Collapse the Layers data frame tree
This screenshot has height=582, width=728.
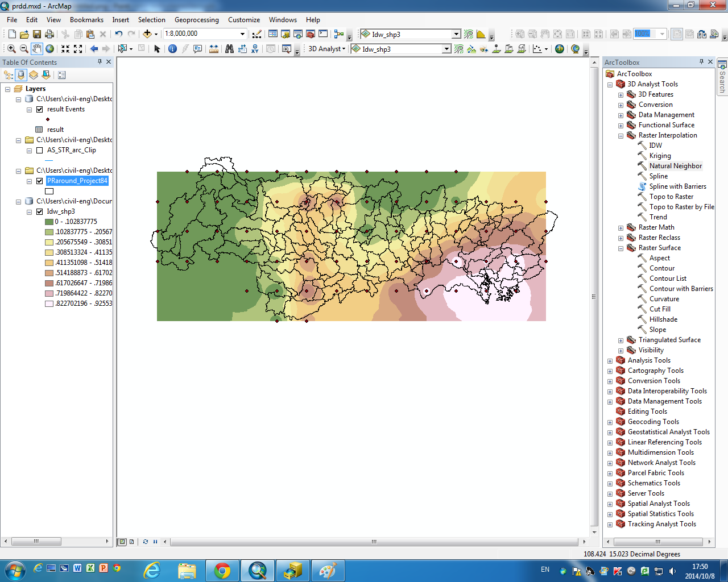pos(7,89)
